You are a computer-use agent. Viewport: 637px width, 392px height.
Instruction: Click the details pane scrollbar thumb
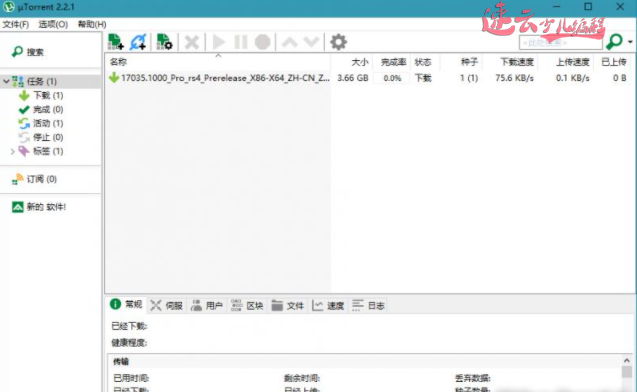click(626, 372)
